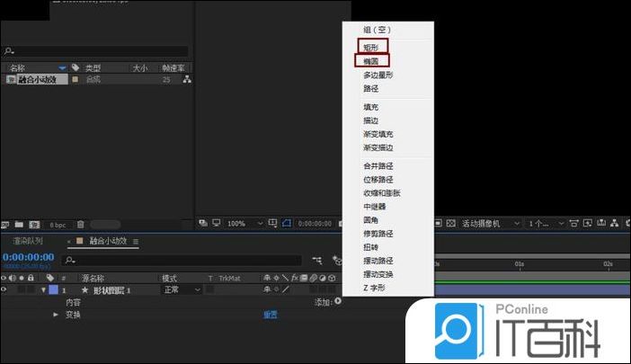Choose Z 字形 menu entry
Screen dimensions: 631x364
[374, 288]
